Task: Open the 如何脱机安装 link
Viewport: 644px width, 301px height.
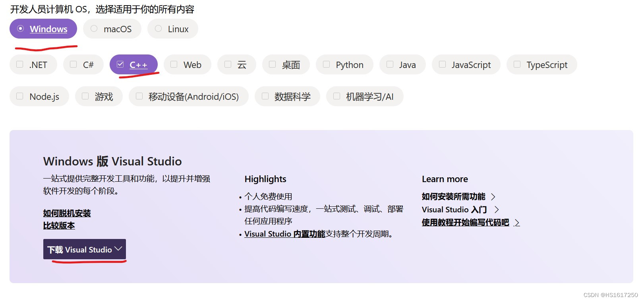Action: 67,214
